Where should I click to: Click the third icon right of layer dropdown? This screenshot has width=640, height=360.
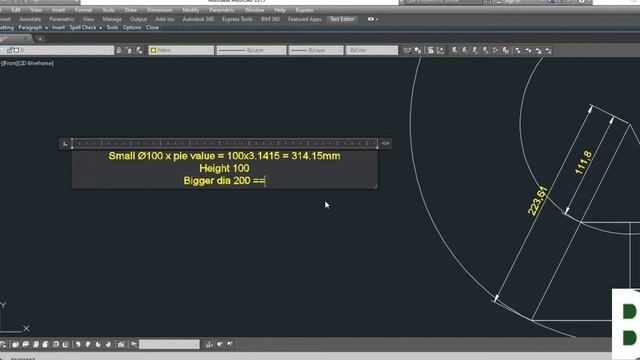[x=139, y=50]
